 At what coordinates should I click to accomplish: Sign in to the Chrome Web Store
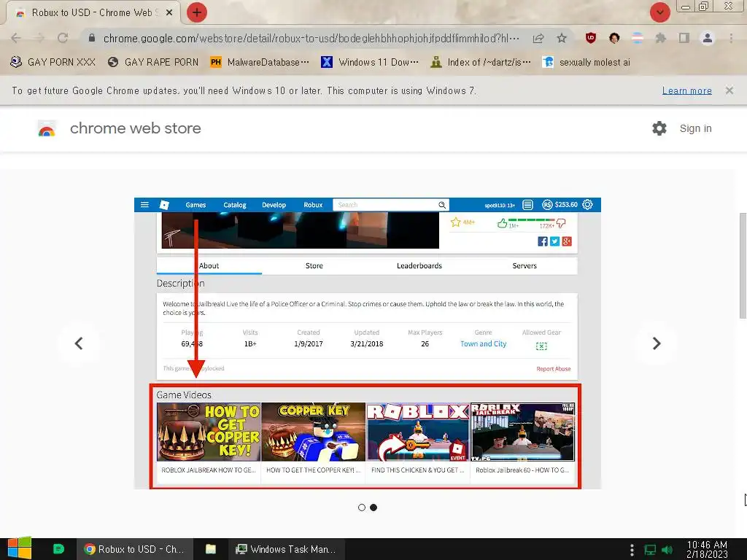695,128
